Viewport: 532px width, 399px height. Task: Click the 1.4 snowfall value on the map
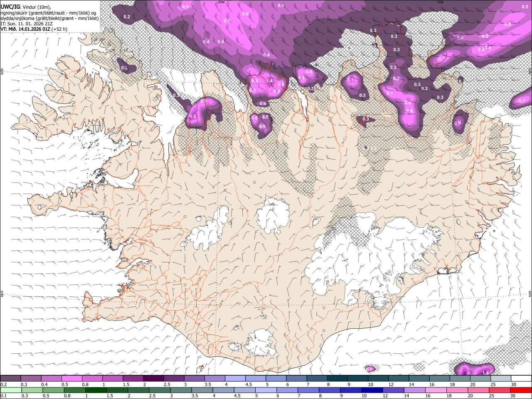(x=269, y=81)
